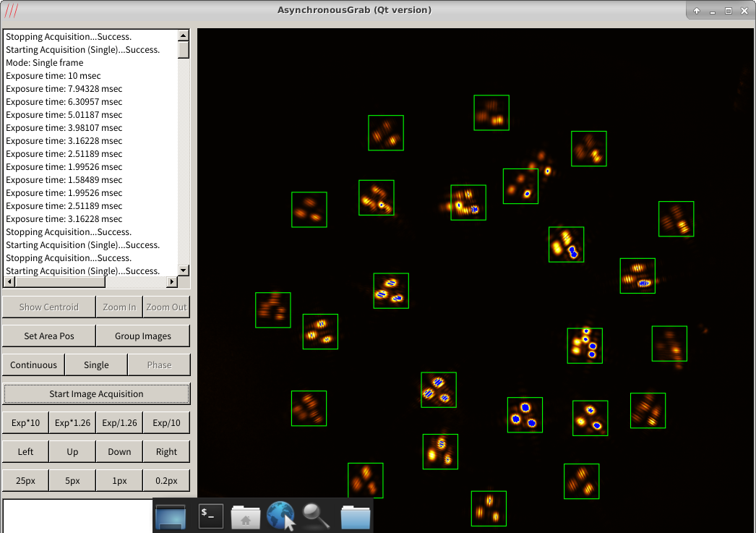
Task: Click log line 'Exposure time: 3.98107 msec'
Action: point(64,128)
